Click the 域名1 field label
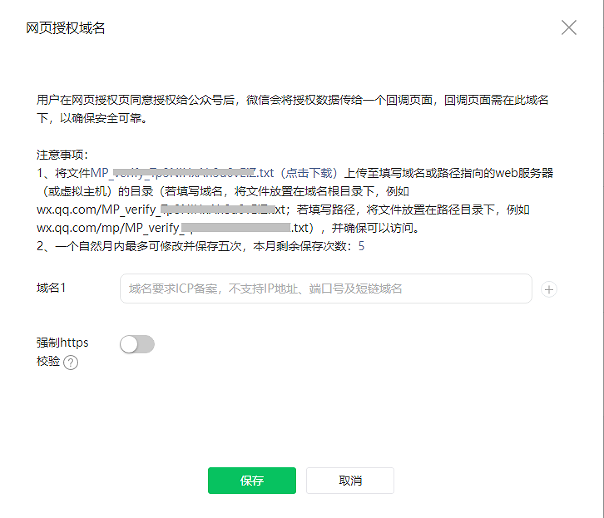The image size is (604, 518). click(51, 288)
